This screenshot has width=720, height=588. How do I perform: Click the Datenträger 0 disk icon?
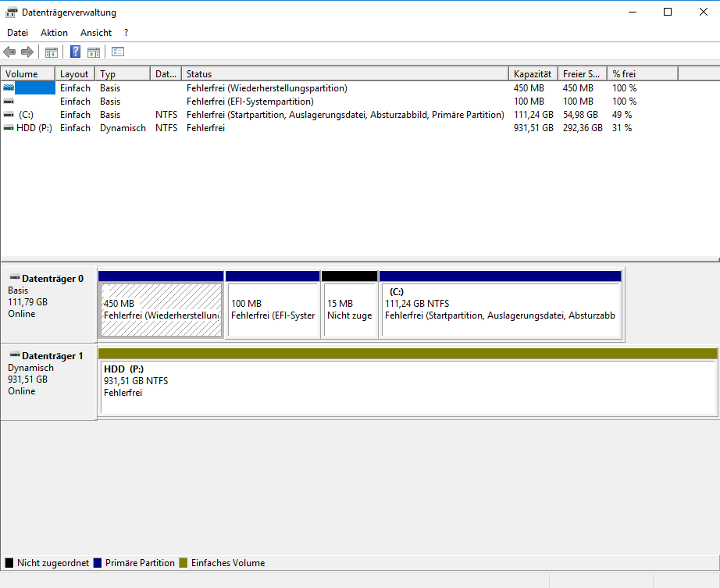pos(15,277)
